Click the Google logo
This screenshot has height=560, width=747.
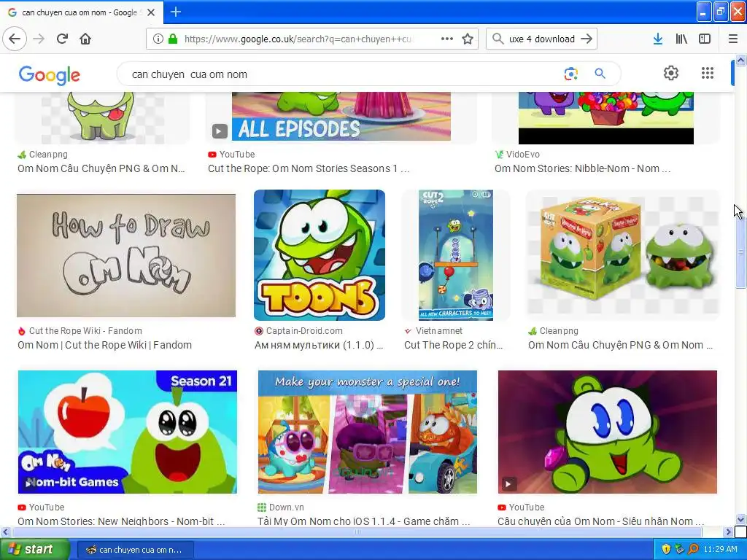tap(49, 75)
